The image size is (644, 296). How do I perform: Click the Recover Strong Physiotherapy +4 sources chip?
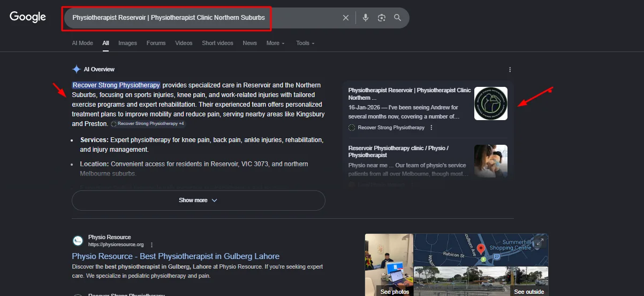(x=148, y=124)
